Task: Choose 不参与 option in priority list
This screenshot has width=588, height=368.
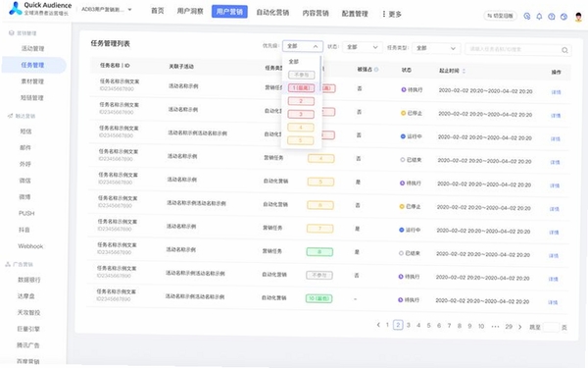Action: [x=301, y=75]
